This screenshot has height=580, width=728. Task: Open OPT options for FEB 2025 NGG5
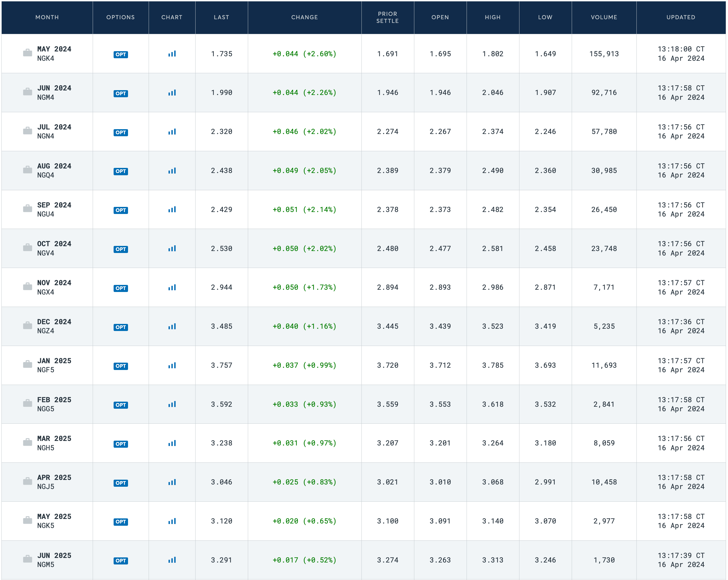pyautogui.click(x=121, y=405)
